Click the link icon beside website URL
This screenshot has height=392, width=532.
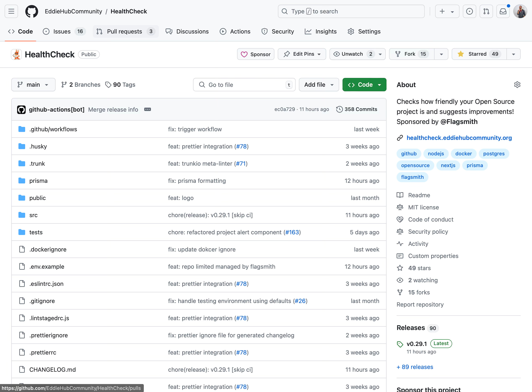[x=400, y=138]
